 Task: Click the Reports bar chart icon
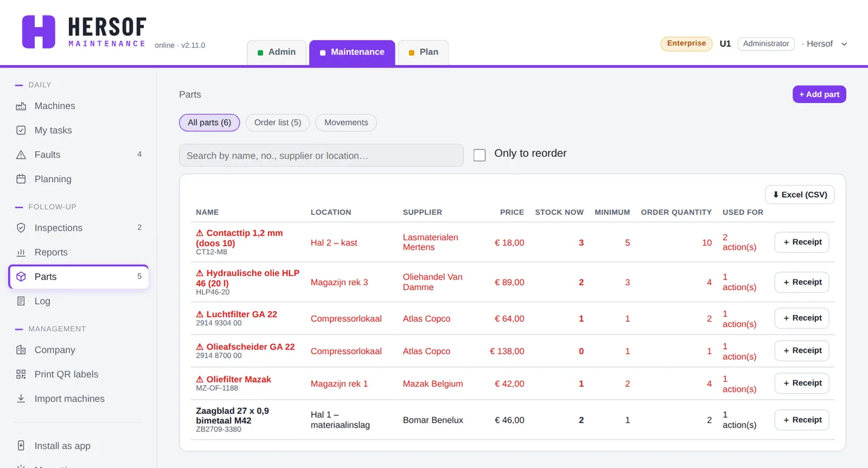[21, 252]
